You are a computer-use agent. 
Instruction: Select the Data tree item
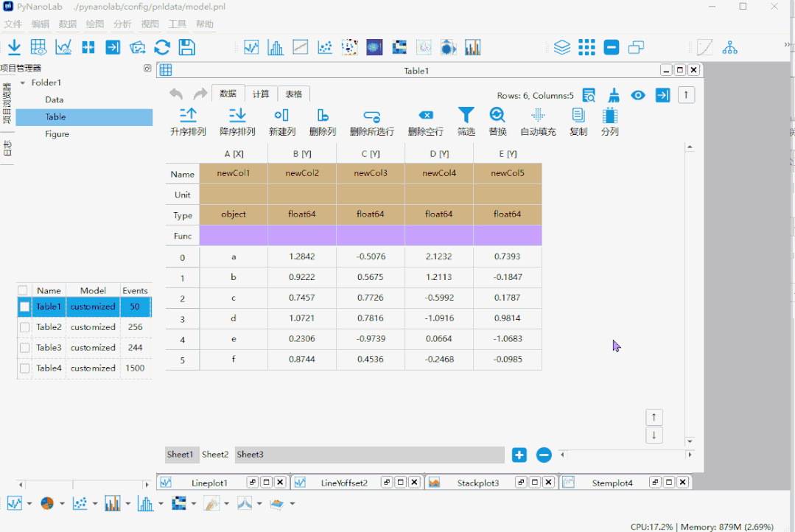point(54,100)
